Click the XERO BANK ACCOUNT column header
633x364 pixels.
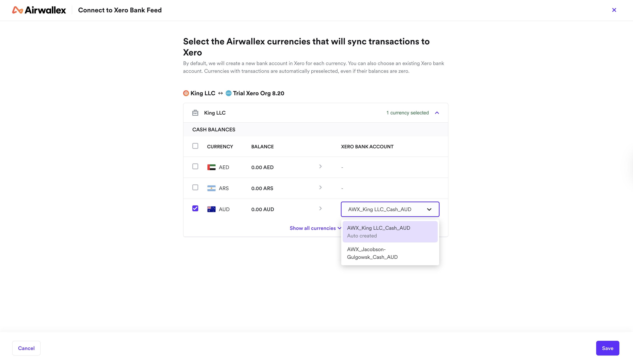point(367,146)
